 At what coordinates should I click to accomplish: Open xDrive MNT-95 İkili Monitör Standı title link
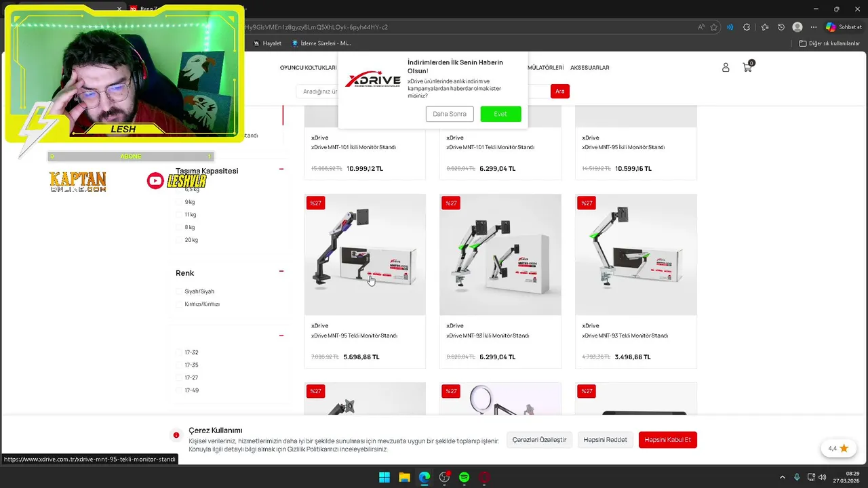coord(623,147)
